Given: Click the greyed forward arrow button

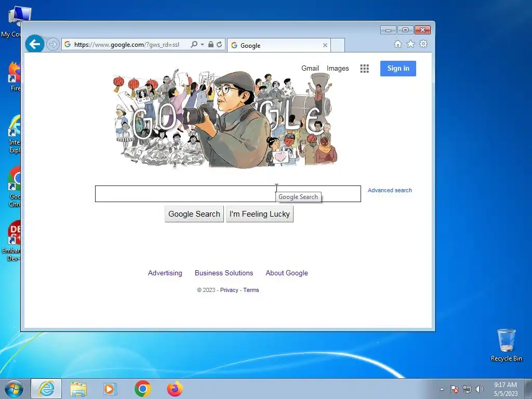Looking at the screenshot, I should pyautogui.click(x=52, y=44).
